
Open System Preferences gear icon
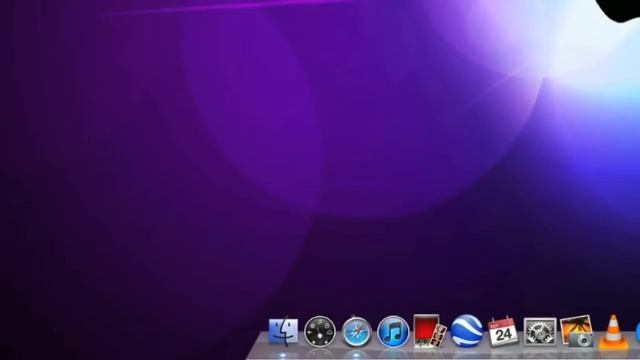click(x=540, y=331)
